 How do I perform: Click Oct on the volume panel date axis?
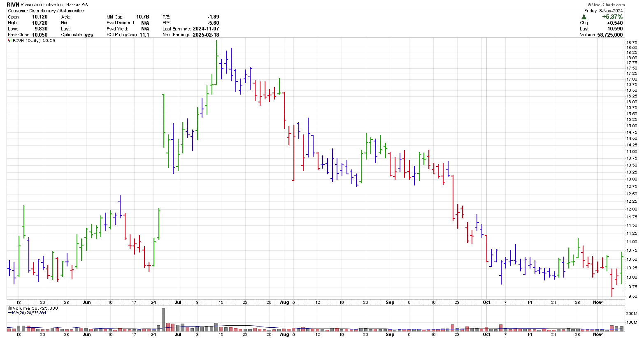pyautogui.click(x=486, y=334)
